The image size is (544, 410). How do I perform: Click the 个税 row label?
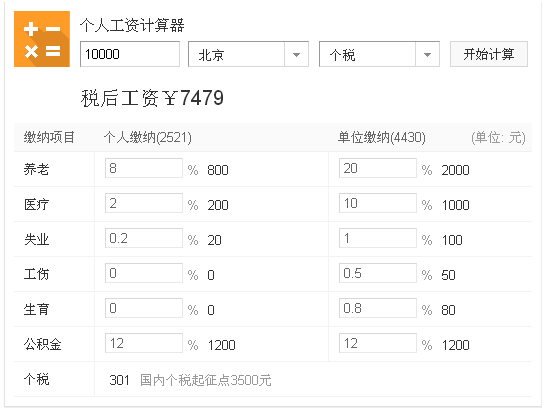36,379
